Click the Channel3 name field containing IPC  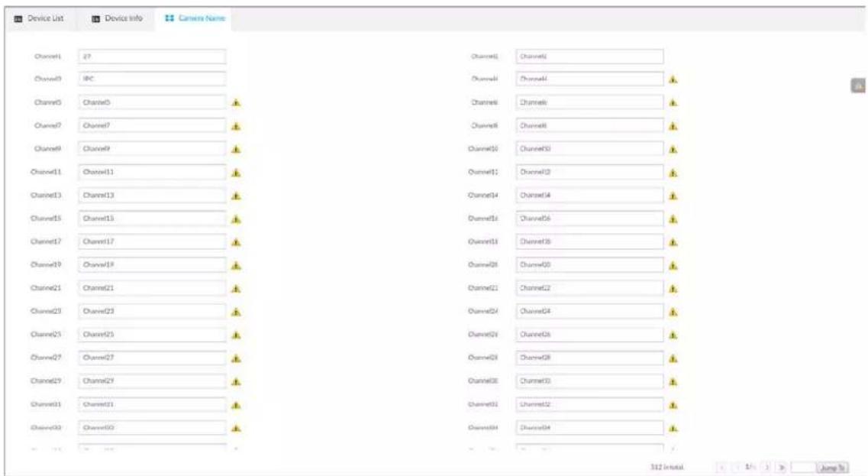(x=152, y=79)
